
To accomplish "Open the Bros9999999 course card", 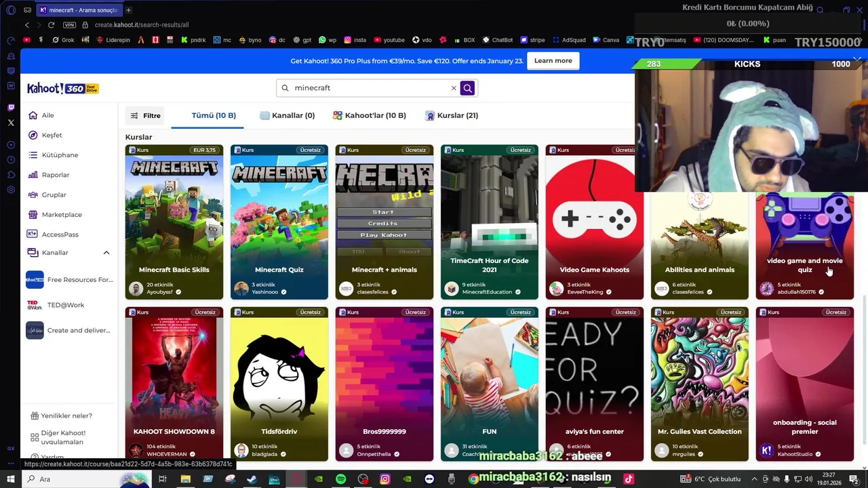I will 384,384.
